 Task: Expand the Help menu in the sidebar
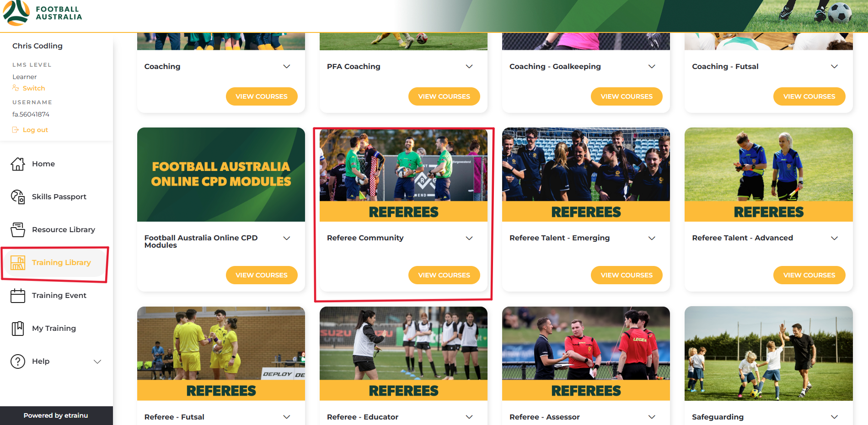[x=97, y=361]
